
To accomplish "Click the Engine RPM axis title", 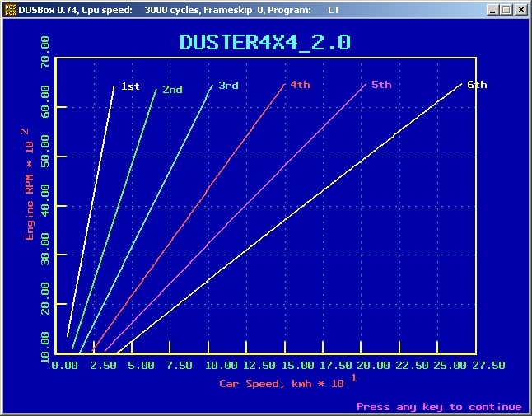I will click(29, 185).
